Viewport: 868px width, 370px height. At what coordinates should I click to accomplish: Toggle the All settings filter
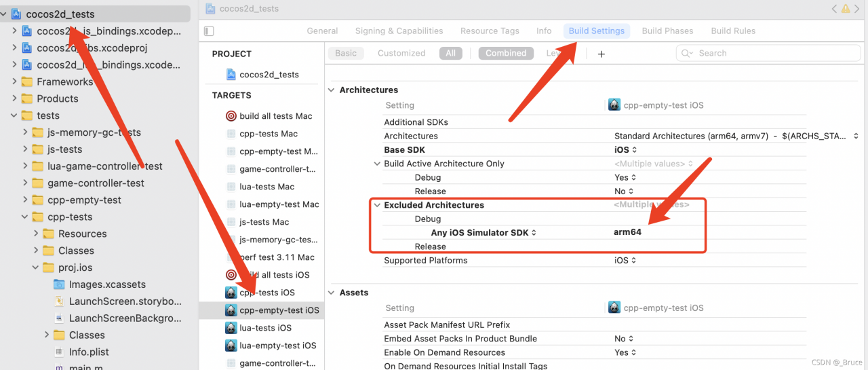451,53
